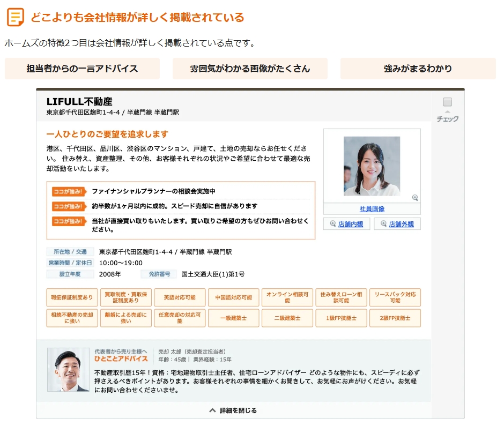This screenshot has height=426, width=504.
Task: Click the 住み替えローン相談可能 tag
Action: pos(342,297)
